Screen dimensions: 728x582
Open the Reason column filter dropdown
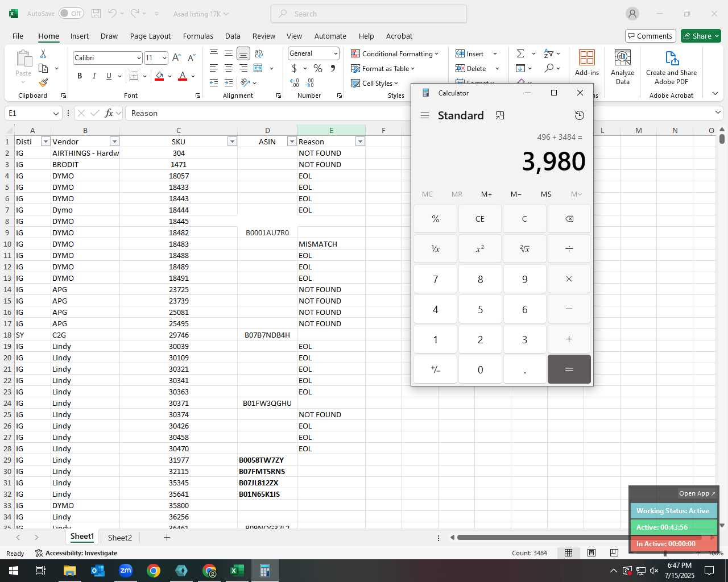click(360, 142)
